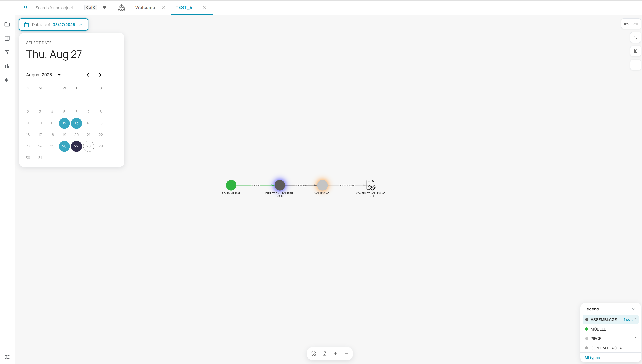Select August 12 in the calendar
This screenshot has width=642, height=364.
coord(64,123)
